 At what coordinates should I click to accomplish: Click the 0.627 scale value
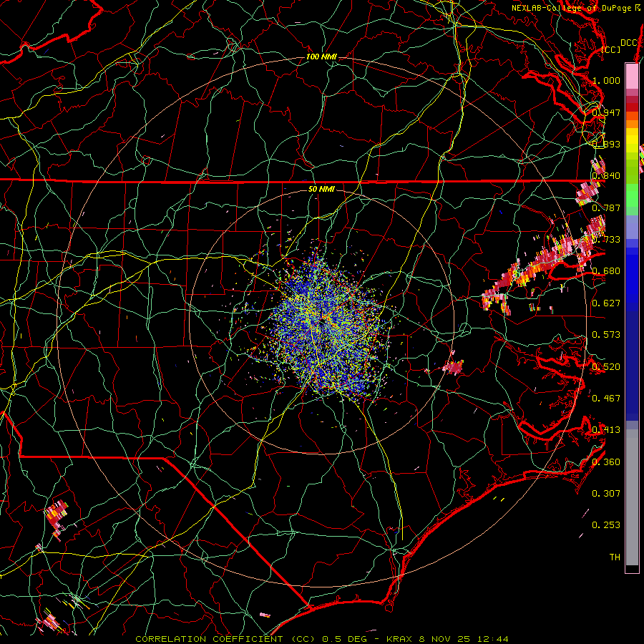pyautogui.click(x=606, y=303)
